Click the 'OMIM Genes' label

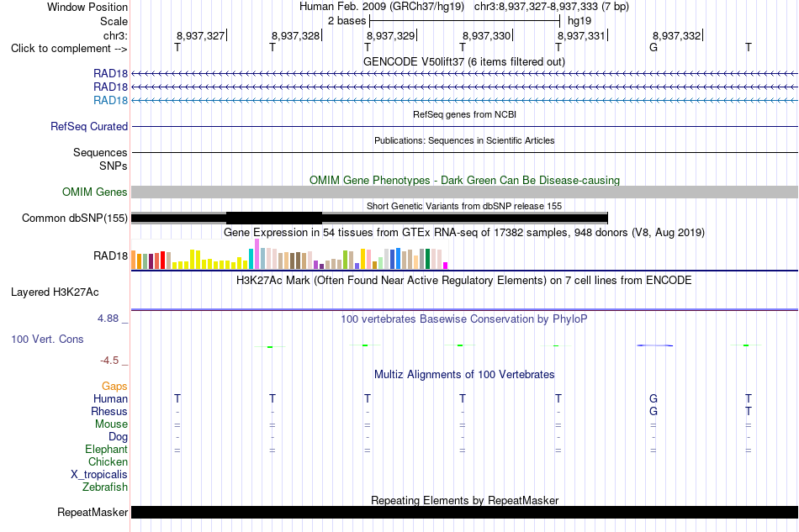[95, 192]
